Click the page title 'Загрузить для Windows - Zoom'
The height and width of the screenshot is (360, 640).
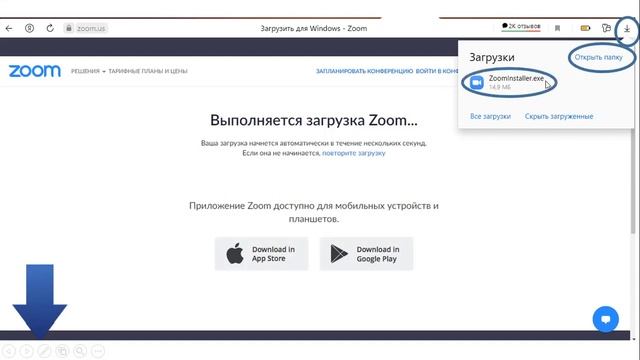click(313, 28)
